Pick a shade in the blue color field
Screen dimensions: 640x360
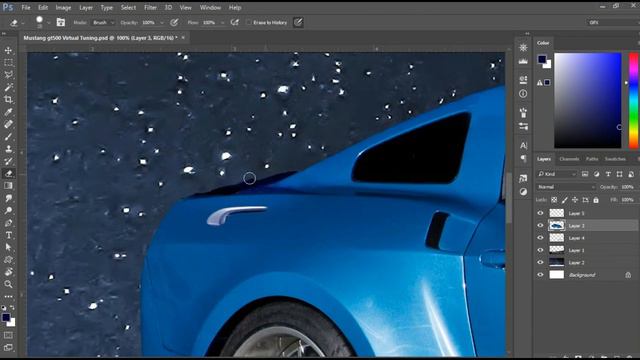pyautogui.click(x=587, y=100)
